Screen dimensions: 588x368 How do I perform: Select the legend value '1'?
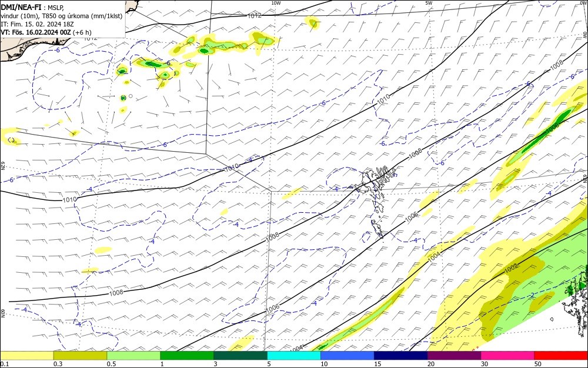pos(162,364)
